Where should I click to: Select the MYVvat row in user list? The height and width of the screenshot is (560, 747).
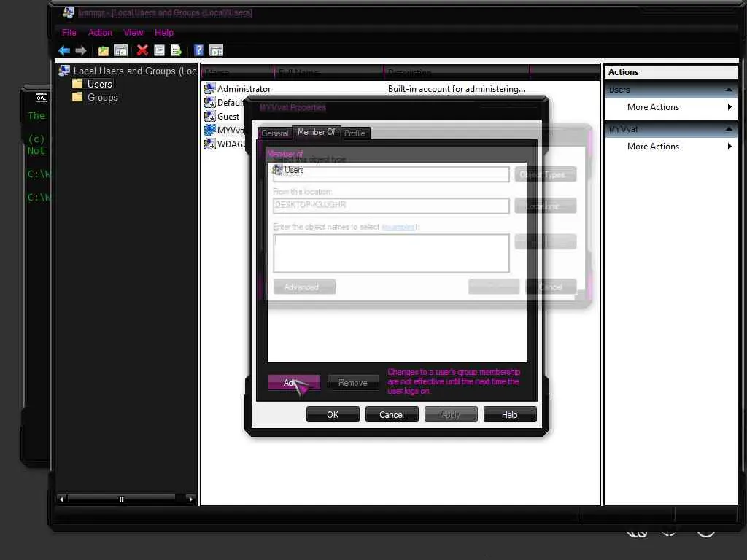pos(224,130)
